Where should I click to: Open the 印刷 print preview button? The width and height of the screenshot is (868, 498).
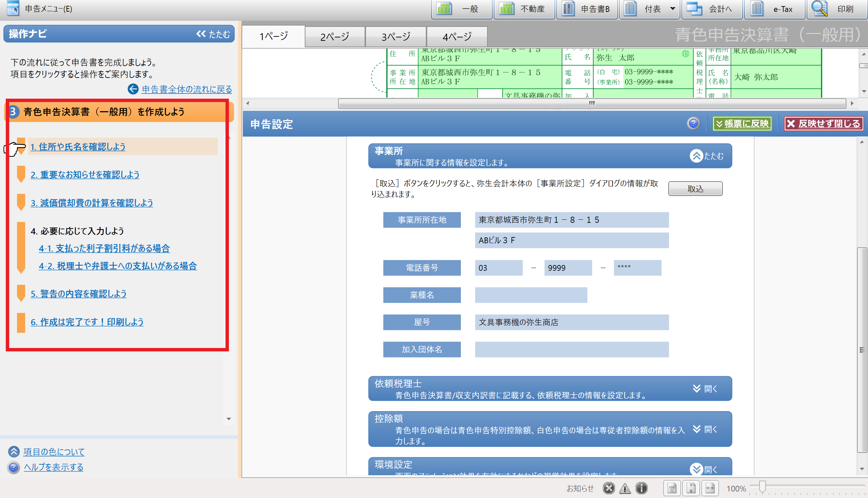click(x=837, y=9)
